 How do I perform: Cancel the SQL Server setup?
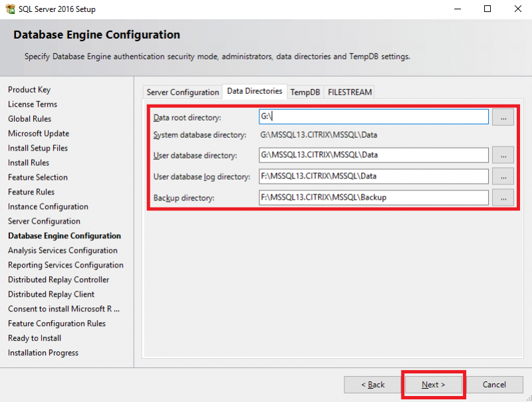point(495,384)
